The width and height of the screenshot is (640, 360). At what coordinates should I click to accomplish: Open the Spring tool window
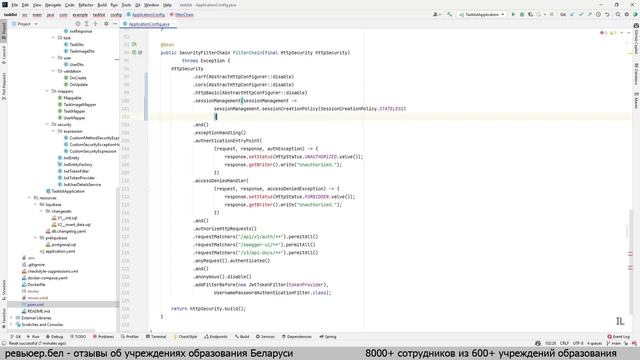328,337
